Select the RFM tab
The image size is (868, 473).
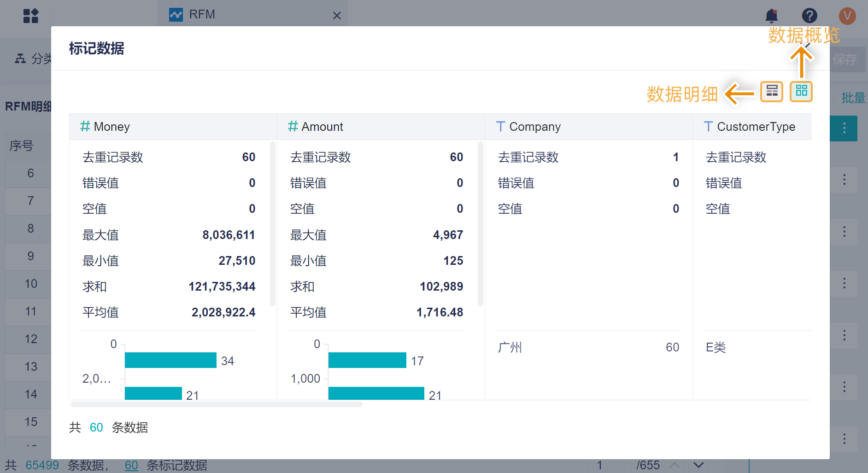[x=202, y=15]
